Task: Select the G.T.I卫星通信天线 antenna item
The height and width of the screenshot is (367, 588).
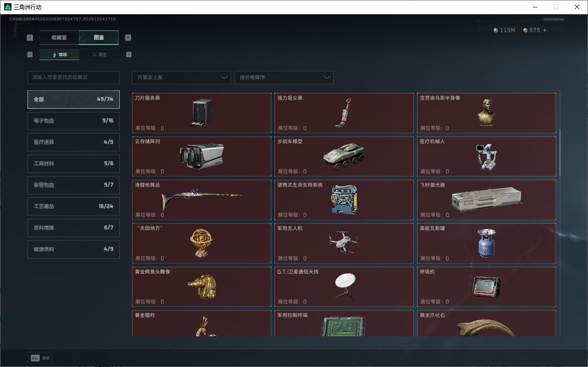Action: 344,287
